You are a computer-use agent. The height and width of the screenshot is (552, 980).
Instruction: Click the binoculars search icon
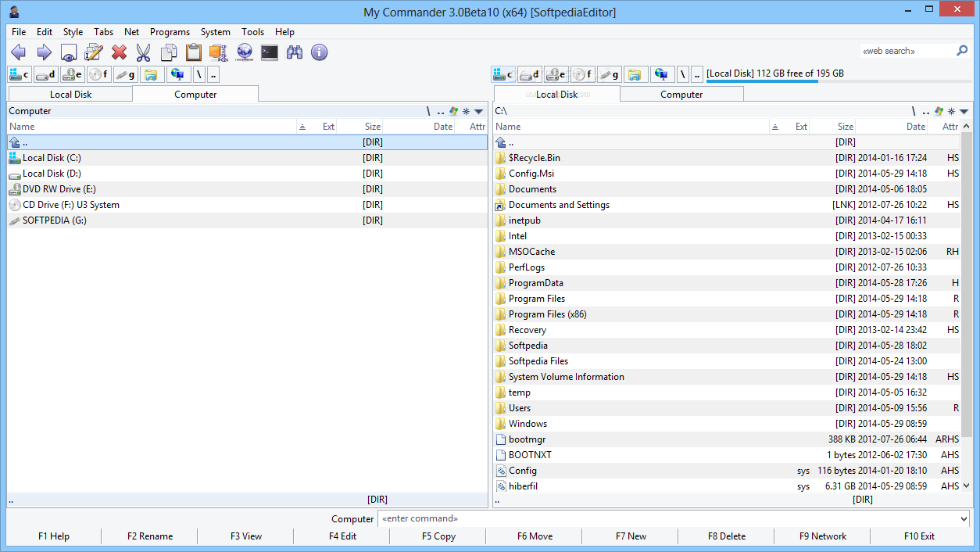pyautogui.click(x=295, y=52)
